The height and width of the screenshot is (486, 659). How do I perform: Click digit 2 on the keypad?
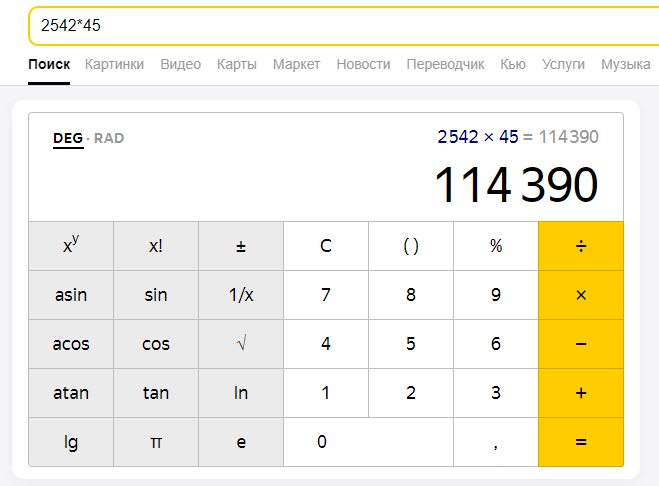tap(411, 393)
